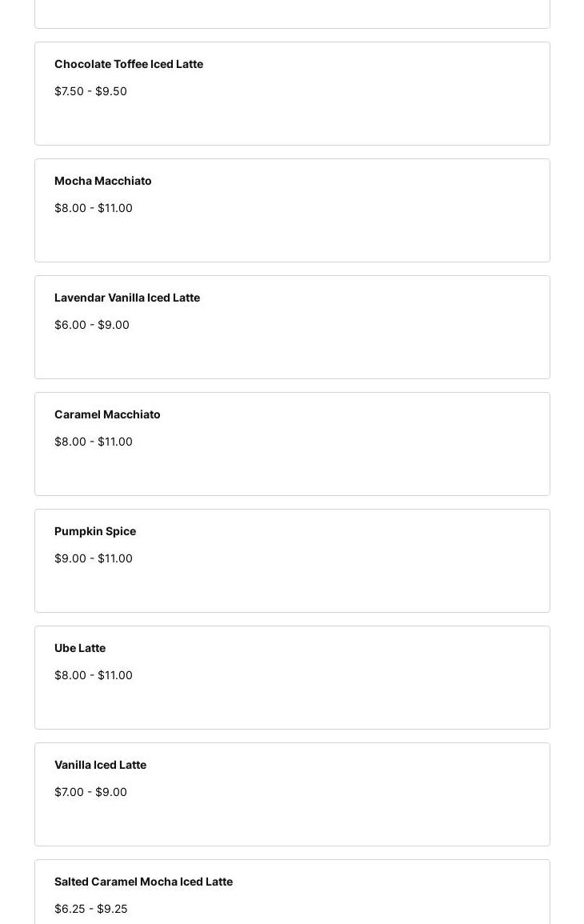Select the Pumpkin Spice drink title

[95, 531]
